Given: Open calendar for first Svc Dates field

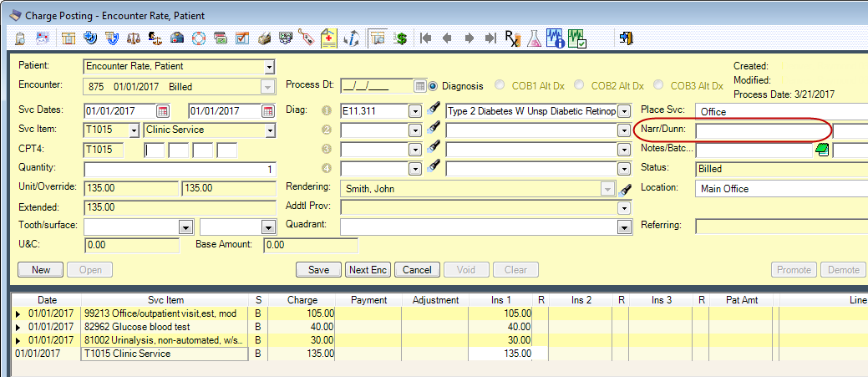Looking at the screenshot, I should pyautogui.click(x=162, y=110).
